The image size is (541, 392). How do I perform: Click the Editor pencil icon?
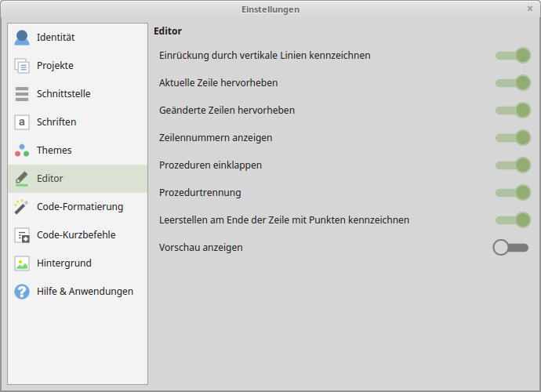click(x=22, y=179)
